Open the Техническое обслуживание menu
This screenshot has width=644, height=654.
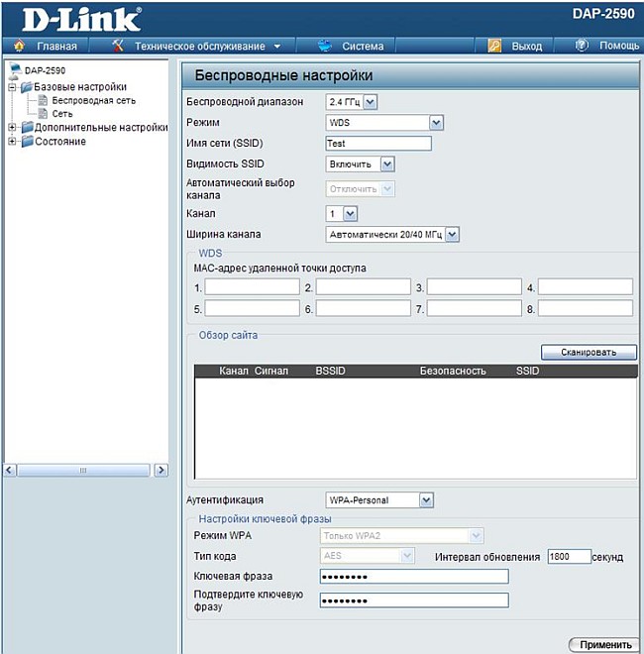(199, 46)
